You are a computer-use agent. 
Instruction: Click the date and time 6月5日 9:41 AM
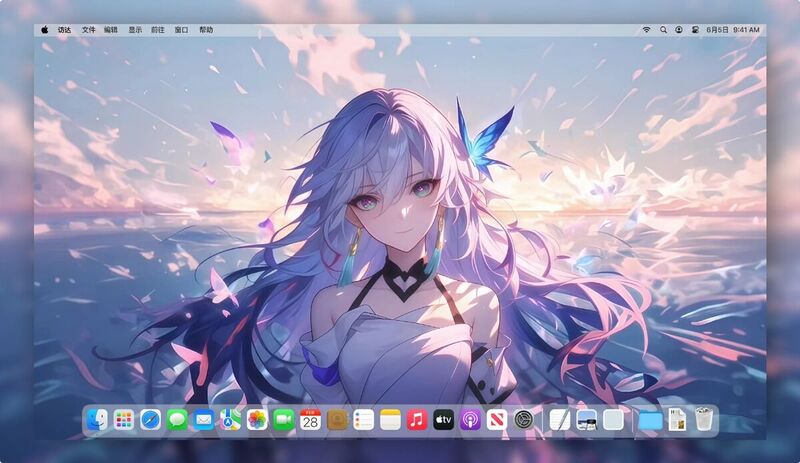[733, 30]
